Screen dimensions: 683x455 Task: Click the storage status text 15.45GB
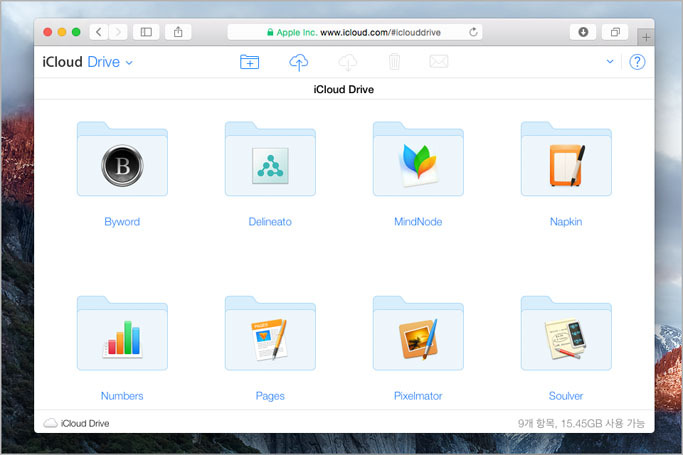[581, 423]
